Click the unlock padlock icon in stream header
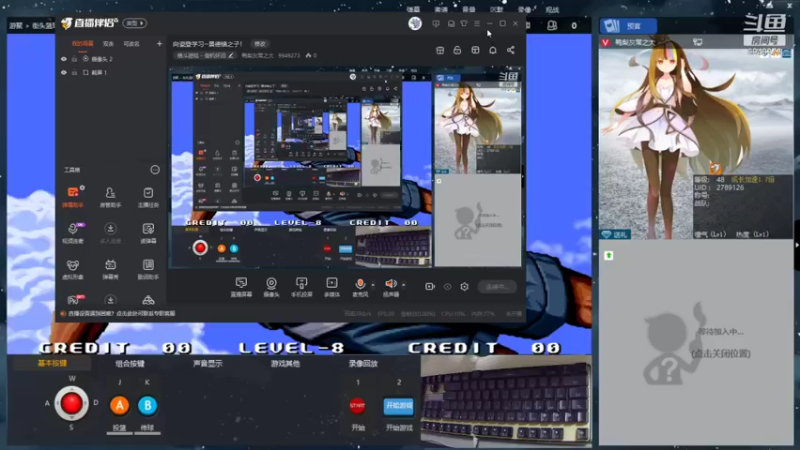800x450 pixels. coord(457,50)
